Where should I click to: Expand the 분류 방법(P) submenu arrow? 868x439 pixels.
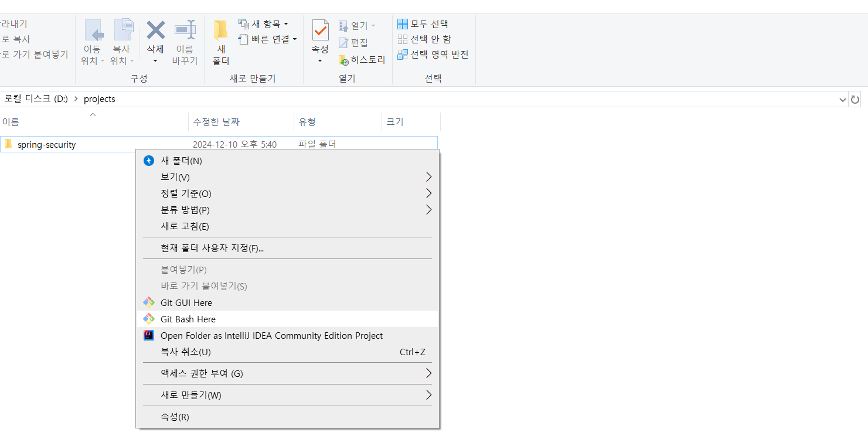428,210
